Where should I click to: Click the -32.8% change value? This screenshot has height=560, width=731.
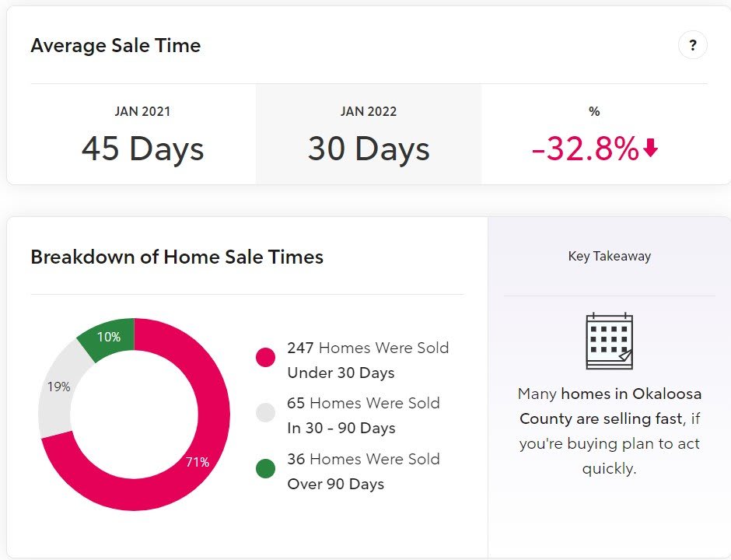click(585, 149)
